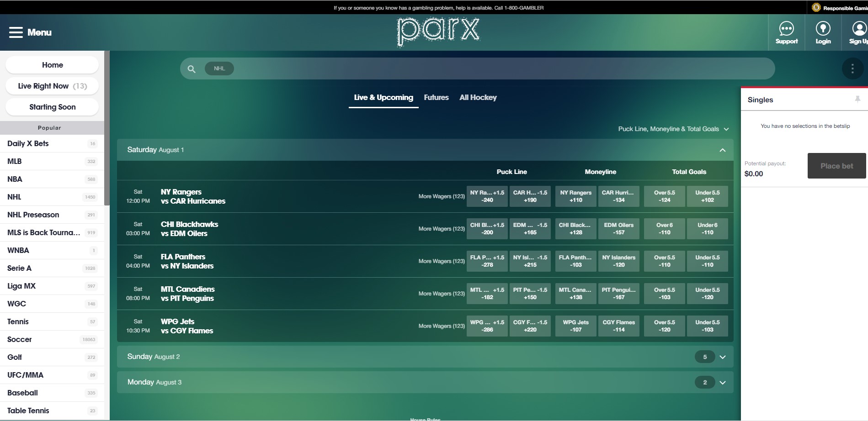Select CGY Flames -1.5 puck line +220
Screen dimensions: 868x421
530,326
